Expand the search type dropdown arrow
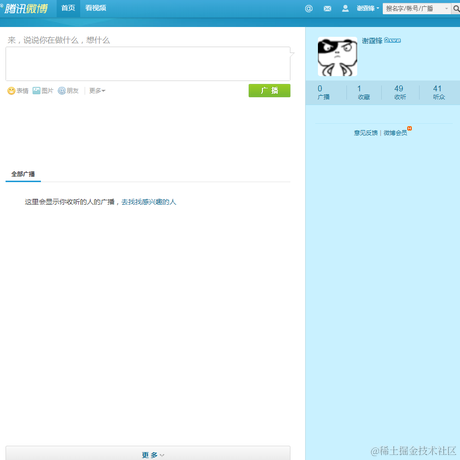Viewport: 460px width, 460px height. coord(447,9)
